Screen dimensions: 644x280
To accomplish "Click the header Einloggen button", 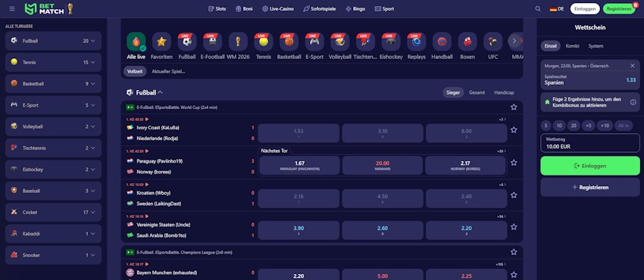I will click(x=585, y=8).
